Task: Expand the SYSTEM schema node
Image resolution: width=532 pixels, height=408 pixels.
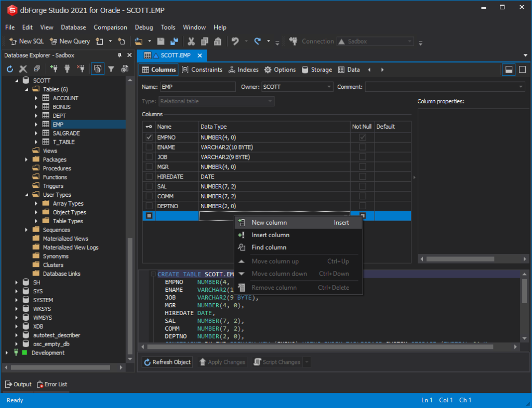Action: [17, 300]
